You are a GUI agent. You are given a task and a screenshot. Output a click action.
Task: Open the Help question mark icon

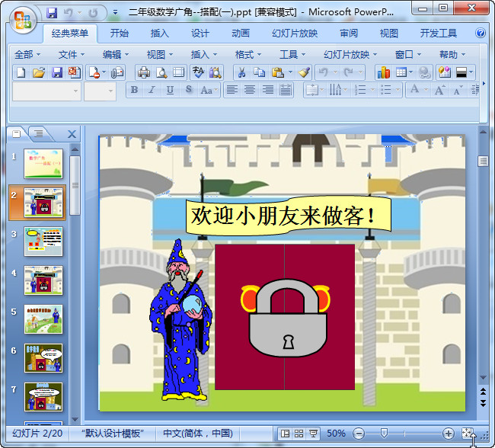481,33
